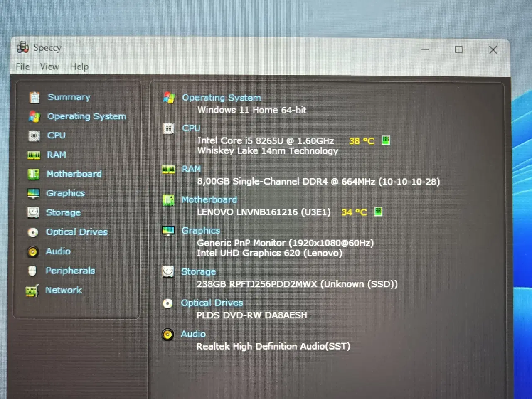Click the CPU temperature status indicator square
Image resolution: width=532 pixels, height=399 pixels.
386,140
